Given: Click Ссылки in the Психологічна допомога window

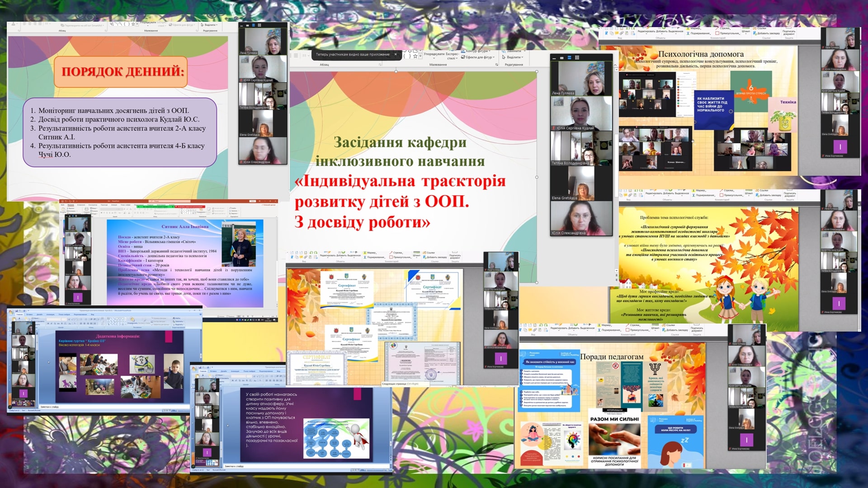Looking at the screenshot, I should (759, 28).
